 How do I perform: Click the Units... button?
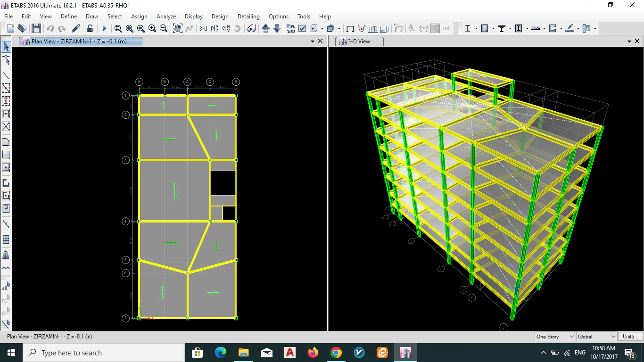(x=630, y=337)
